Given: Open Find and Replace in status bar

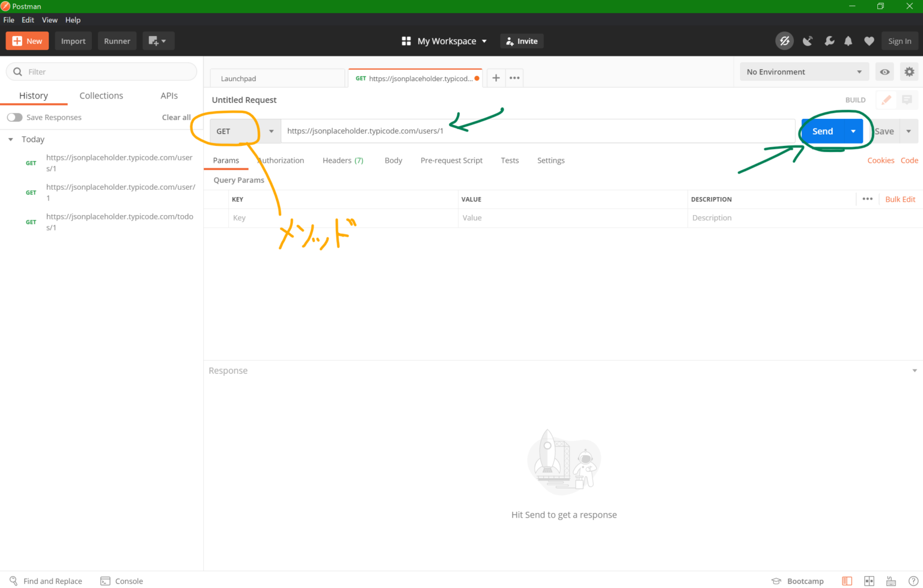Looking at the screenshot, I should point(46,581).
